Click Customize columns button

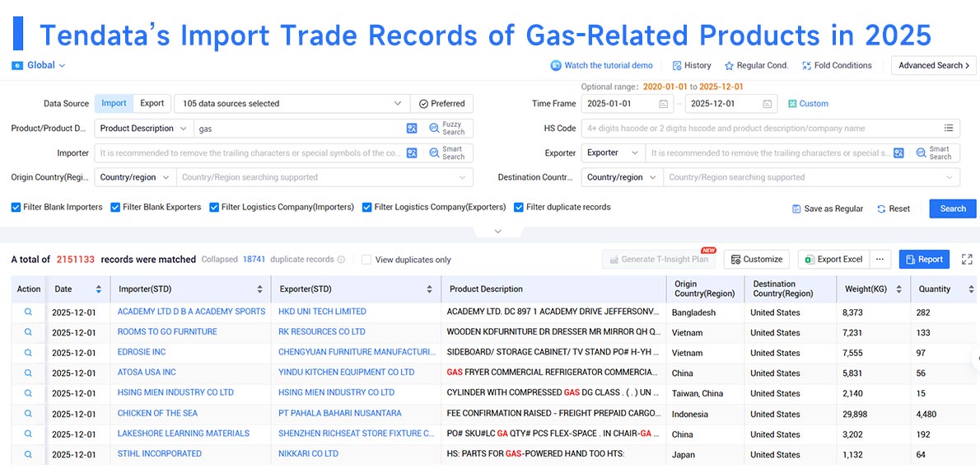[x=756, y=259]
